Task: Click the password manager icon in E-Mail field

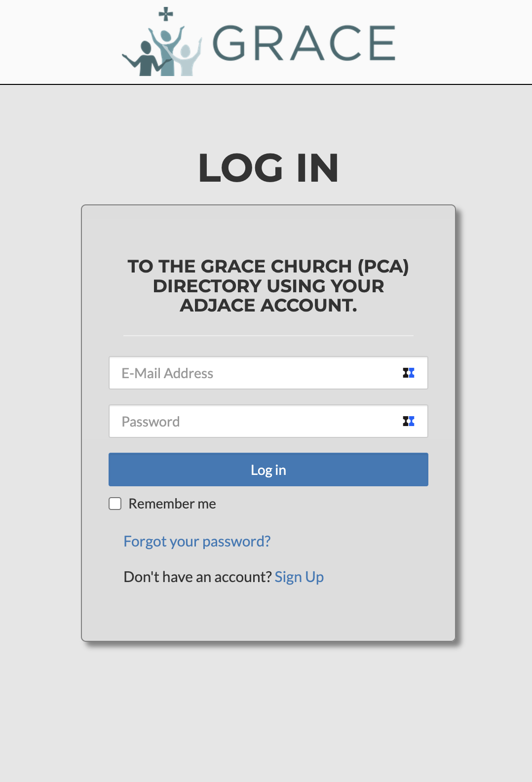Action: (409, 373)
